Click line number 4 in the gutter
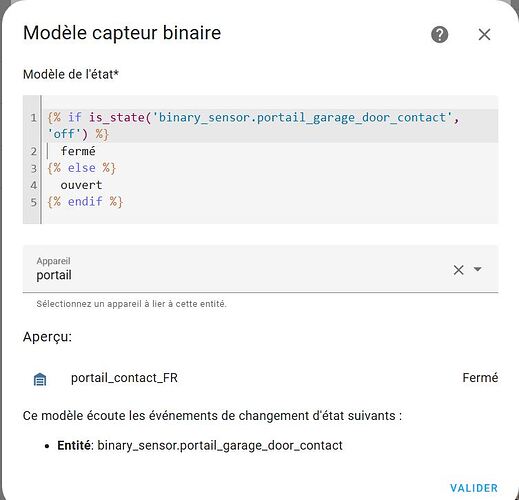The image size is (519, 500). pyautogui.click(x=33, y=185)
